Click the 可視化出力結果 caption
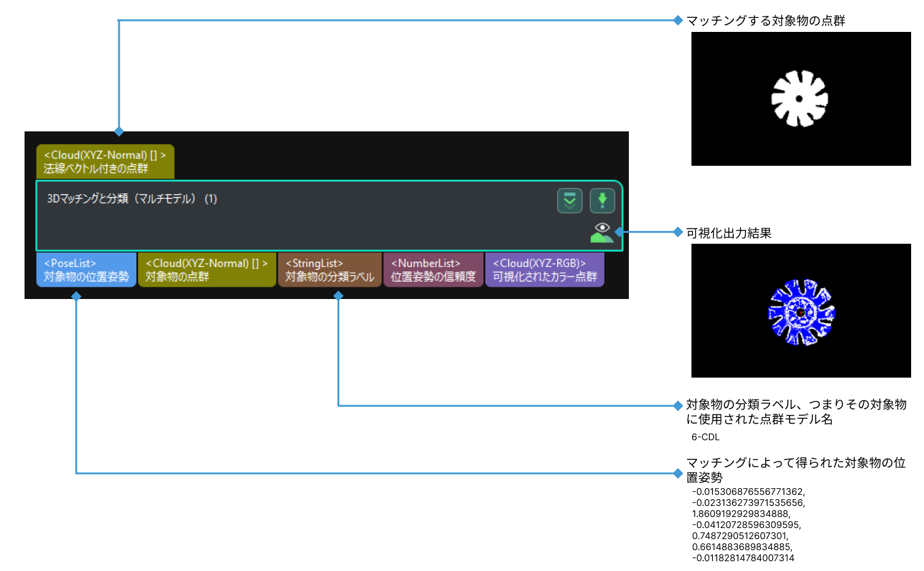The image size is (924, 571). pyautogui.click(x=728, y=233)
